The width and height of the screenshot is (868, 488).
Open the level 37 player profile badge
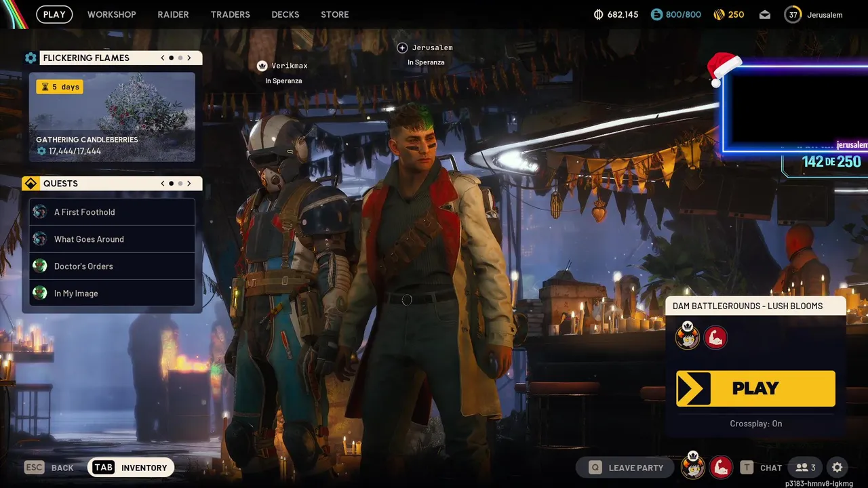click(793, 14)
